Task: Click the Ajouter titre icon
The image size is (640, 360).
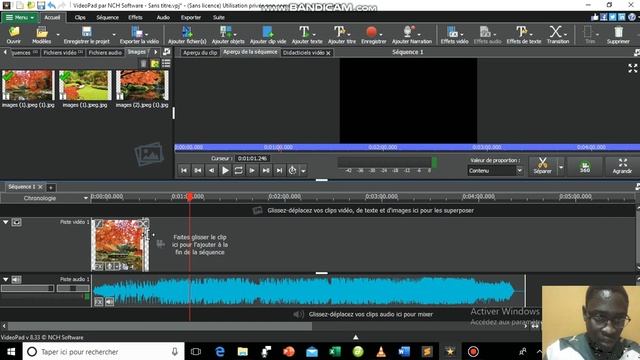Action: [x=341, y=35]
